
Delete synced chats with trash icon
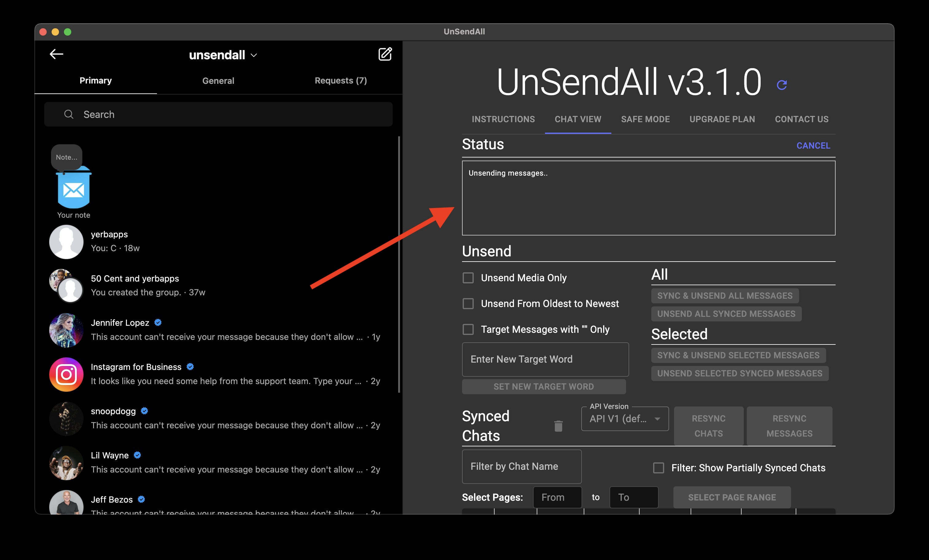558,426
